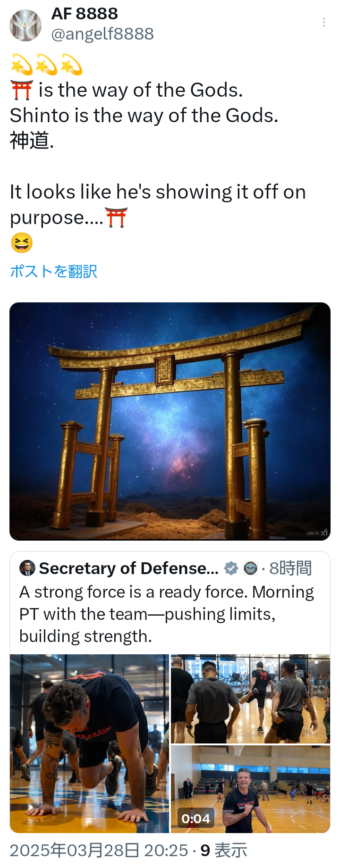Open AF 8888 display name
This screenshot has height=868, width=340.
point(85,13)
